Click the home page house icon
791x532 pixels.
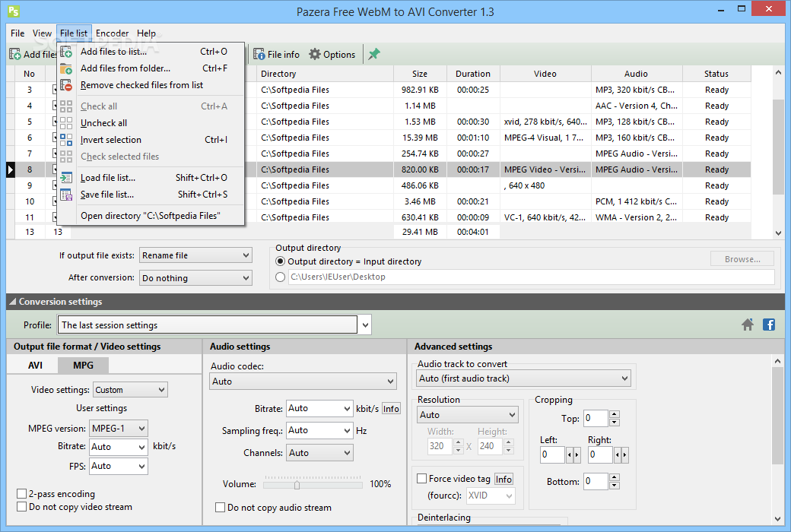coord(748,325)
